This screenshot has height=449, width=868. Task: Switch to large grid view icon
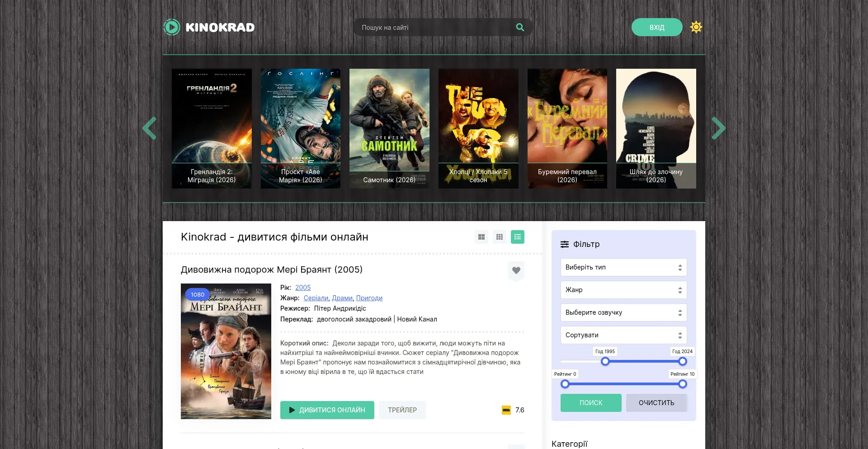[x=481, y=237]
